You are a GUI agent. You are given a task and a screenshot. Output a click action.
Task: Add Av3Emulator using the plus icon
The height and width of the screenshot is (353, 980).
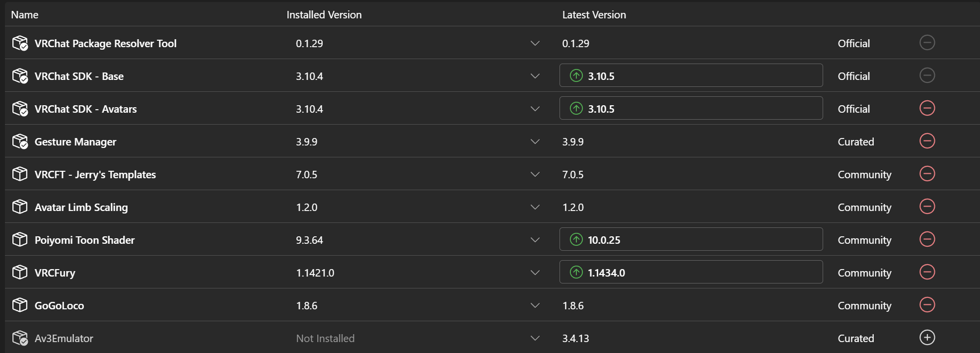927,338
